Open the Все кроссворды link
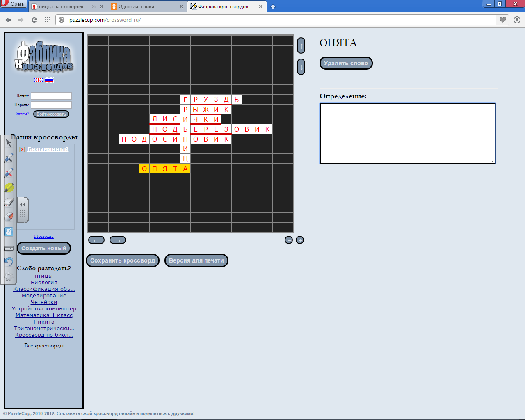This screenshot has width=525, height=420. pyautogui.click(x=44, y=346)
